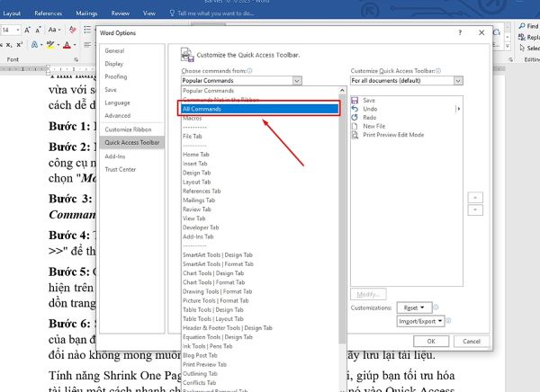
Task: Select the Redo icon in the list
Action: click(356, 117)
